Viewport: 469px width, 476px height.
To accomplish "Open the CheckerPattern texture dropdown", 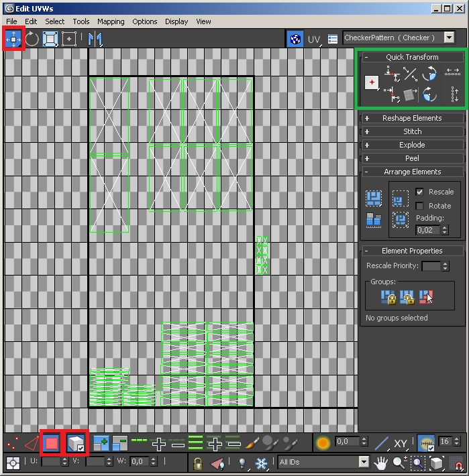I will tap(449, 38).
